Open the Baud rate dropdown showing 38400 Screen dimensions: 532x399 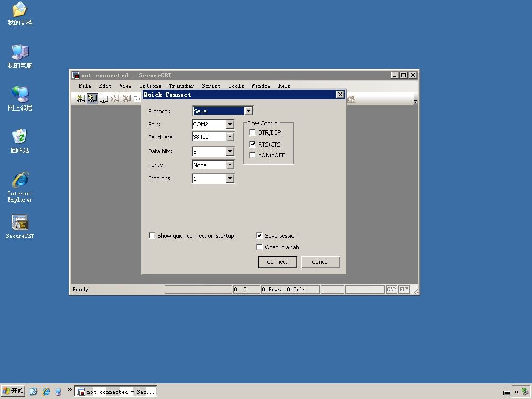point(230,137)
